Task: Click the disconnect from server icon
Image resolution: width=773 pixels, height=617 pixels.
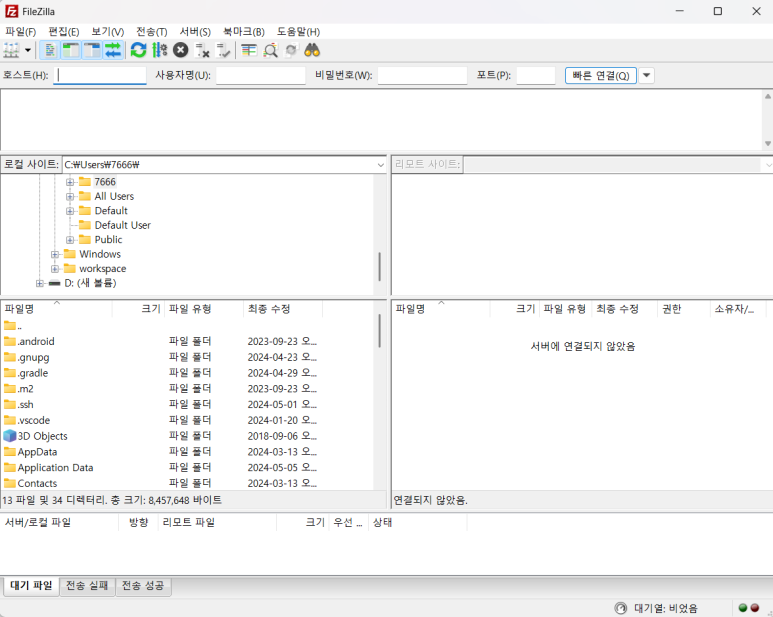Action: point(202,50)
